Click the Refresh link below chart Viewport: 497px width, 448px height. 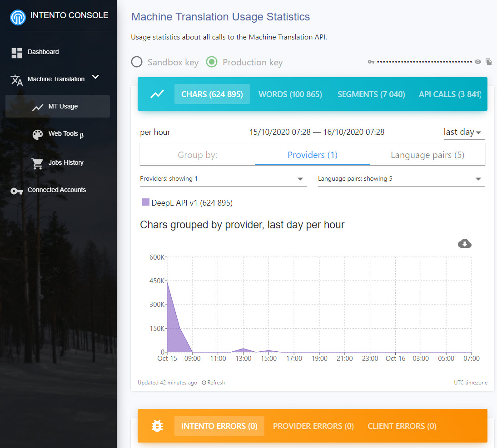(214, 383)
